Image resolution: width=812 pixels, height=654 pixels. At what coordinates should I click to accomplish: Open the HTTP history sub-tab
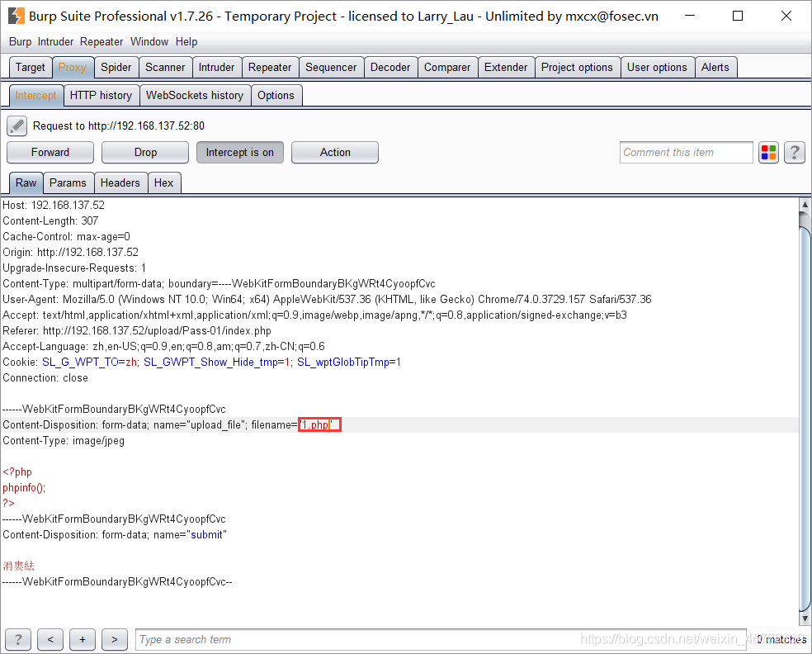(101, 95)
